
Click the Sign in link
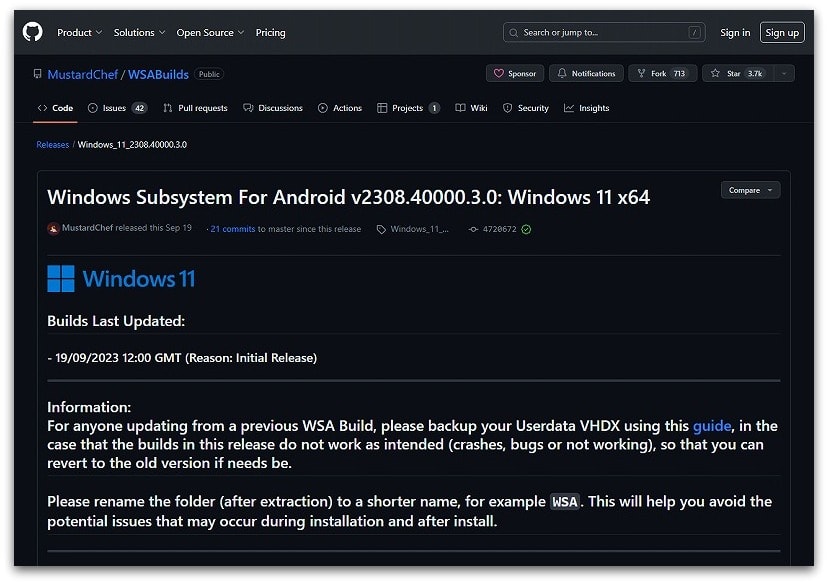pyautogui.click(x=735, y=33)
